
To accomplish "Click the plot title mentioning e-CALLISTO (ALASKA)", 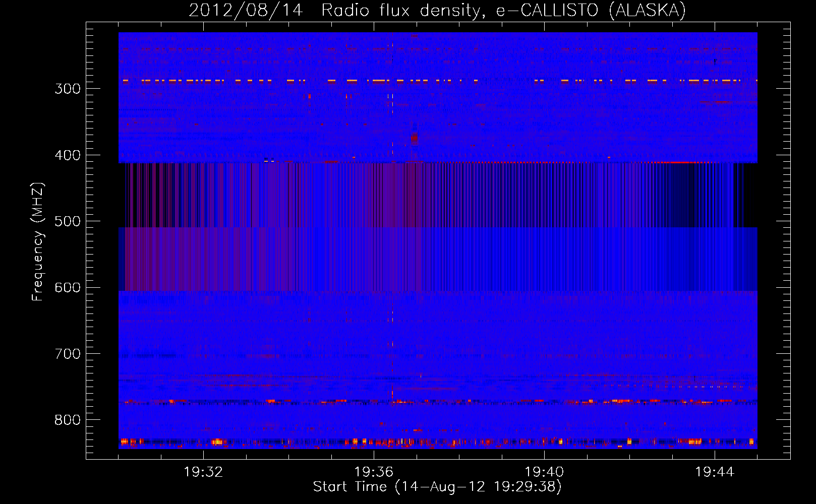I will 437,10.
